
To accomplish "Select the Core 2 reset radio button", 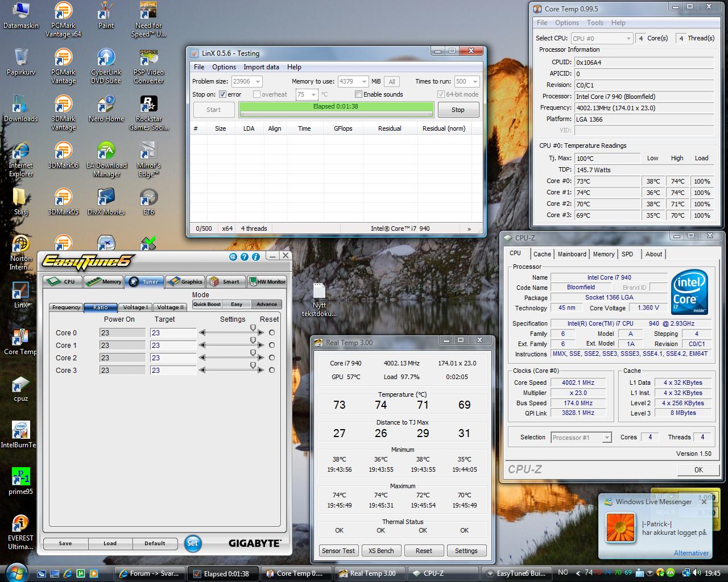I will click(272, 357).
